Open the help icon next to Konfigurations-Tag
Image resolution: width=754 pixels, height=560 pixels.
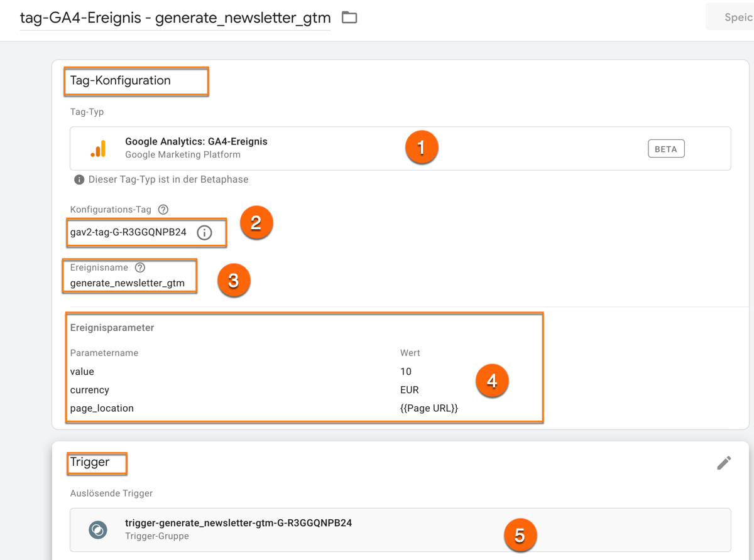coord(162,209)
